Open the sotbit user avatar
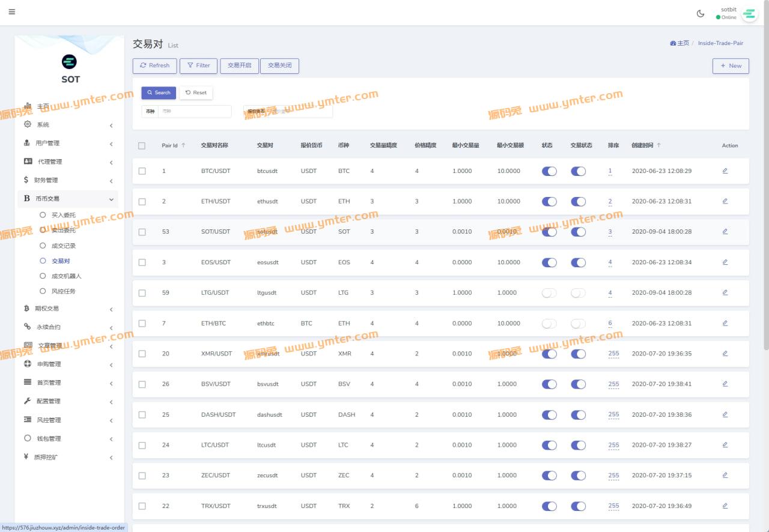769x532 pixels. (x=749, y=14)
